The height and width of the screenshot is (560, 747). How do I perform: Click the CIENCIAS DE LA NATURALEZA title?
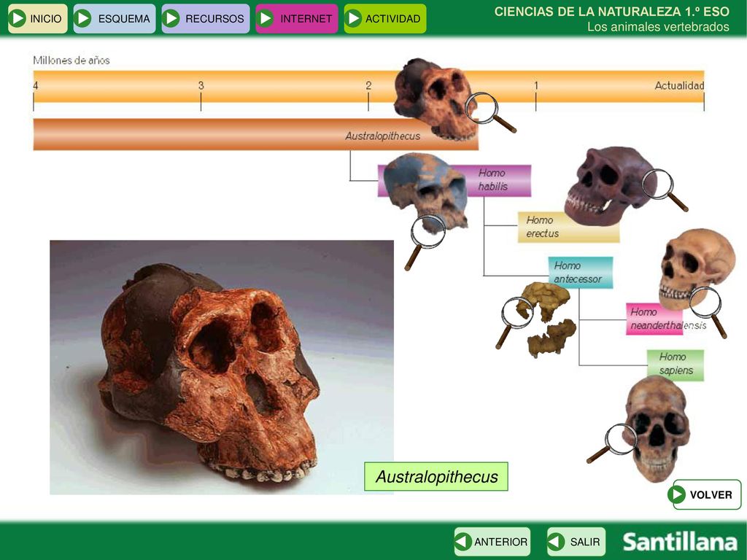612,12
